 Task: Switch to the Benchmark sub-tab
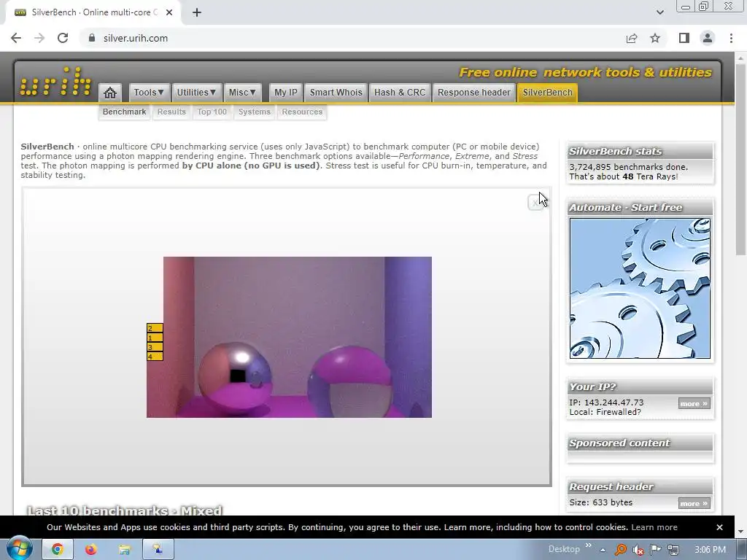(x=124, y=112)
